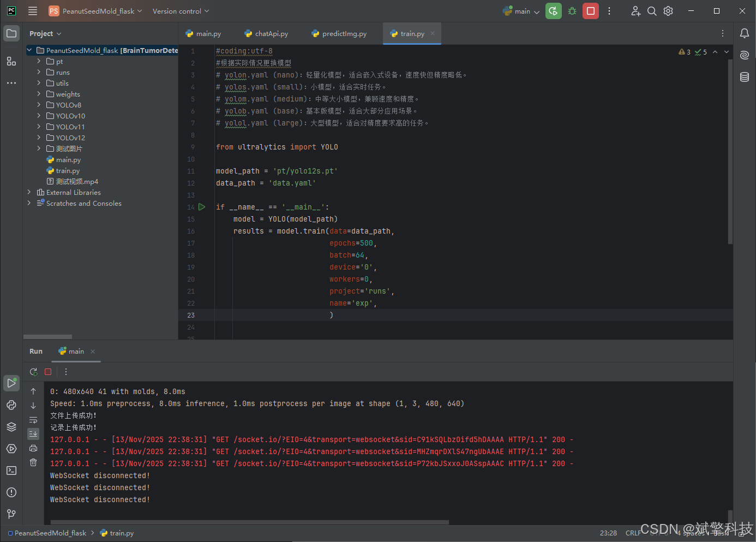Open the PeanutSeedMold_flask project dropdown

(95, 11)
